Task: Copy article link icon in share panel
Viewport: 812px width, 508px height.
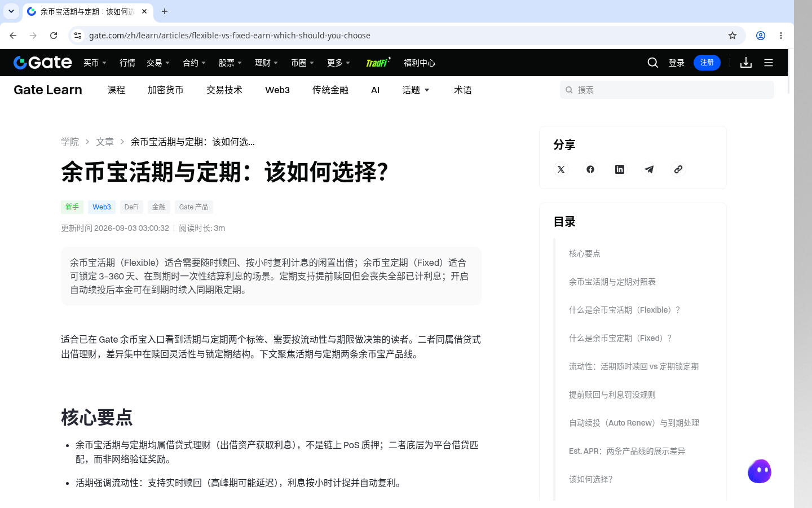Action: pos(678,169)
